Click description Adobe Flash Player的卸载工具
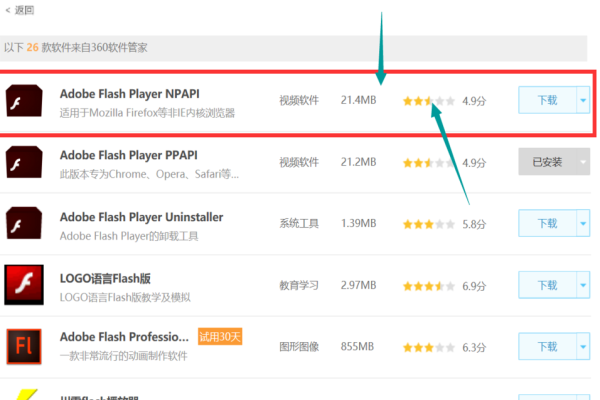 pyautogui.click(x=129, y=236)
